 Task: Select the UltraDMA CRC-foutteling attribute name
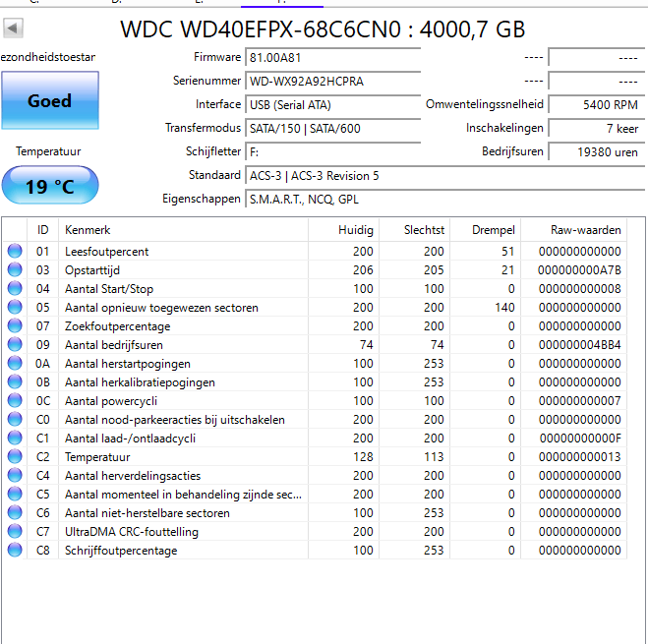[x=132, y=532]
